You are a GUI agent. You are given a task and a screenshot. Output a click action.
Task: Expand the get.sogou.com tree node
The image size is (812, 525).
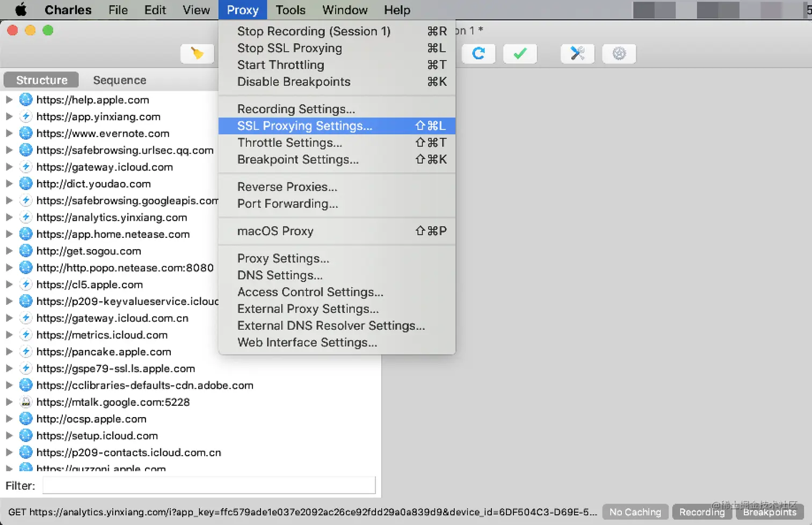click(x=9, y=251)
